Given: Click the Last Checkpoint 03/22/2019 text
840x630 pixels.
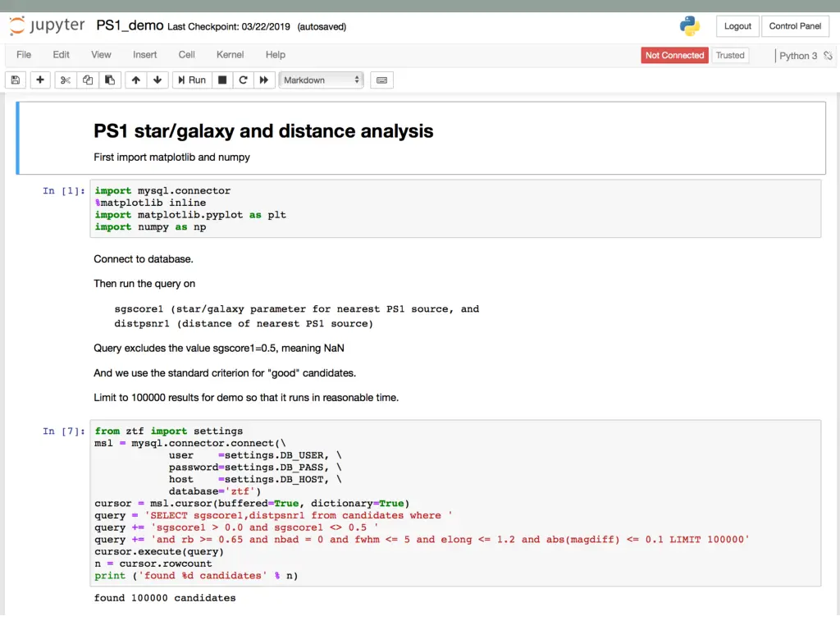Looking at the screenshot, I should [x=229, y=27].
